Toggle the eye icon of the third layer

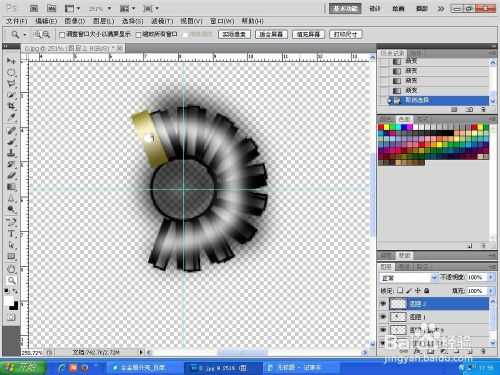(383, 330)
